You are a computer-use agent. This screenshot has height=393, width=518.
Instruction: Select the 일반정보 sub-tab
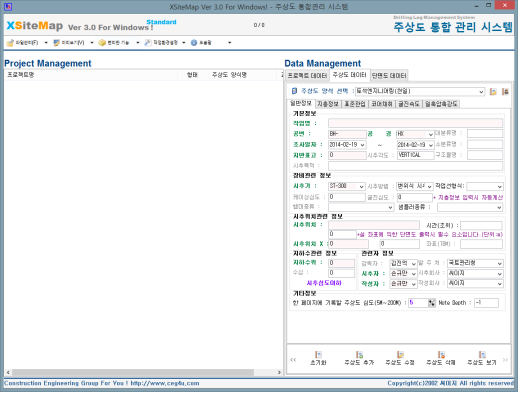pyautogui.click(x=301, y=103)
